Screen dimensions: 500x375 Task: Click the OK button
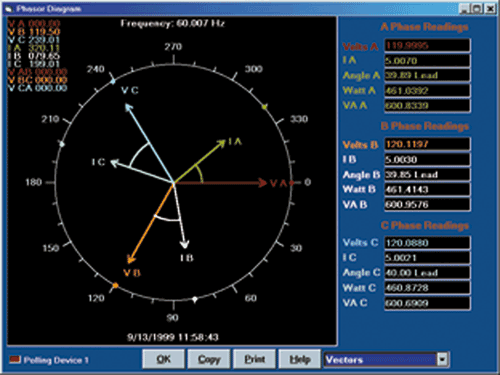[163, 359]
